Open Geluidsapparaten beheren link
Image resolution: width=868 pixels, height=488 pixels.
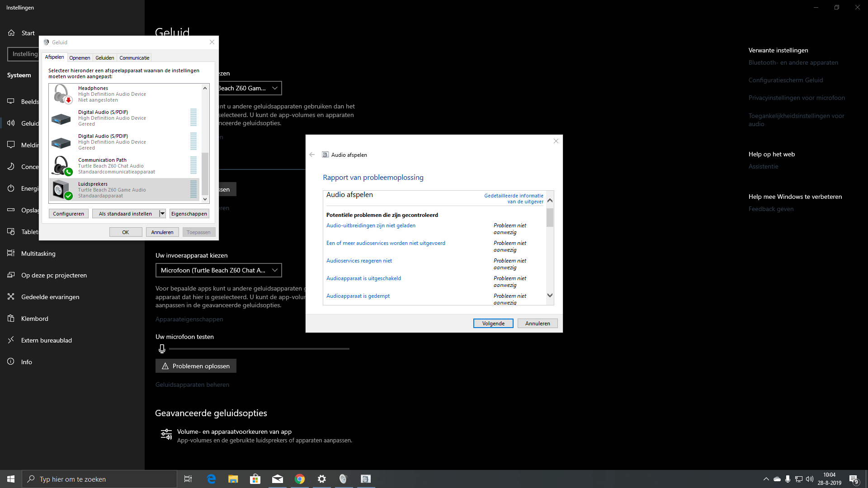pyautogui.click(x=192, y=385)
